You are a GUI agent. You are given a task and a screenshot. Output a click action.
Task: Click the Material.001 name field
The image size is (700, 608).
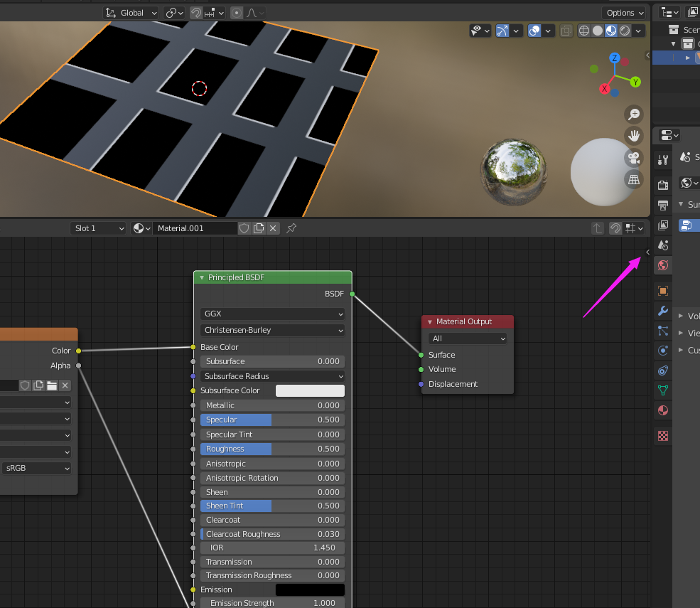(195, 228)
